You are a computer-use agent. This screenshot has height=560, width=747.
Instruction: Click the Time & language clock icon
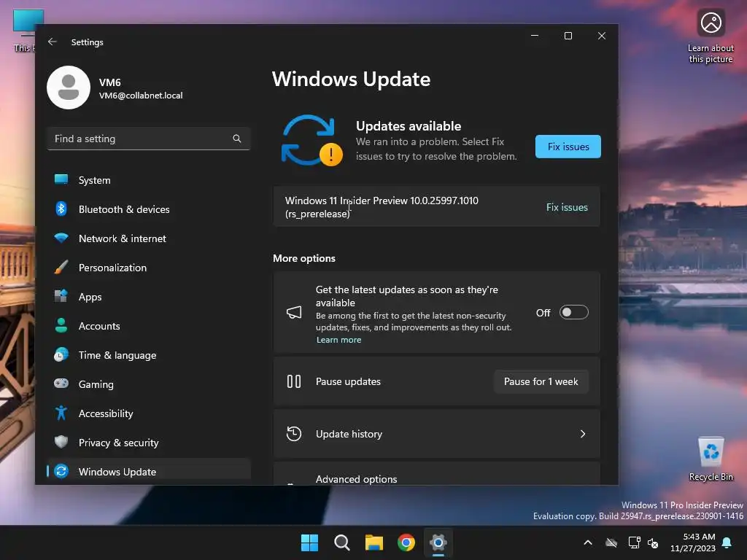click(x=61, y=355)
